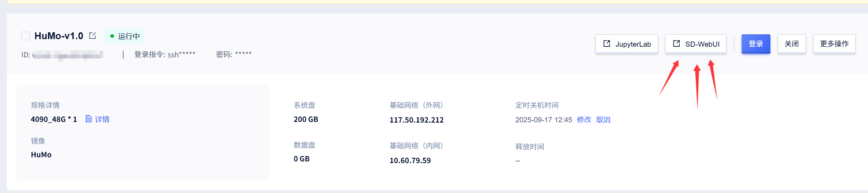The image size is (868, 193).
Task: Select the HuMo-v1.0 instance checkbox
Action: pyautogui.click(x=26, y=36)
